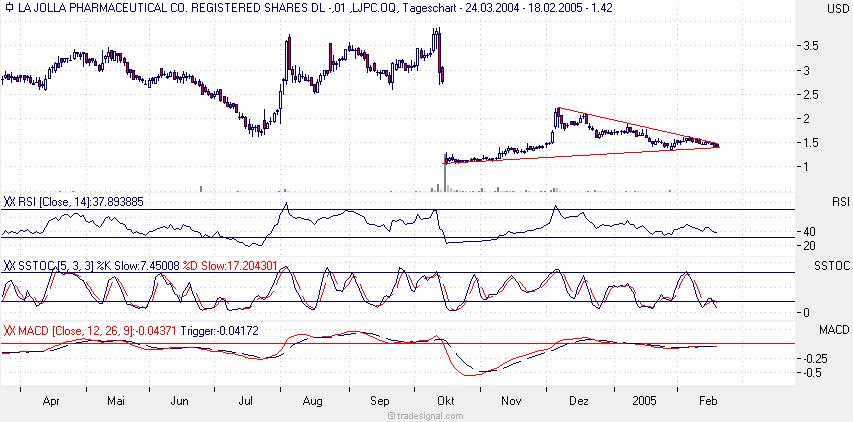Select the LA JOLLA PHARMACEUTICAL chart title

314,8
